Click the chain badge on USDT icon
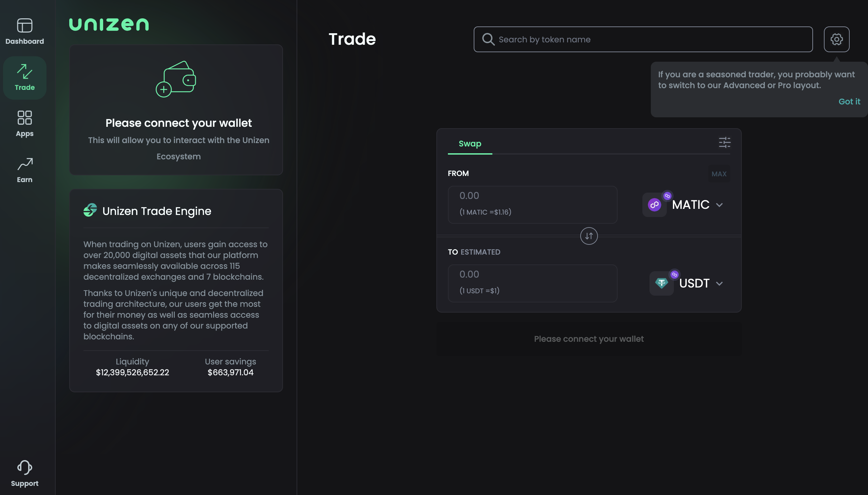 click(674, 274)
